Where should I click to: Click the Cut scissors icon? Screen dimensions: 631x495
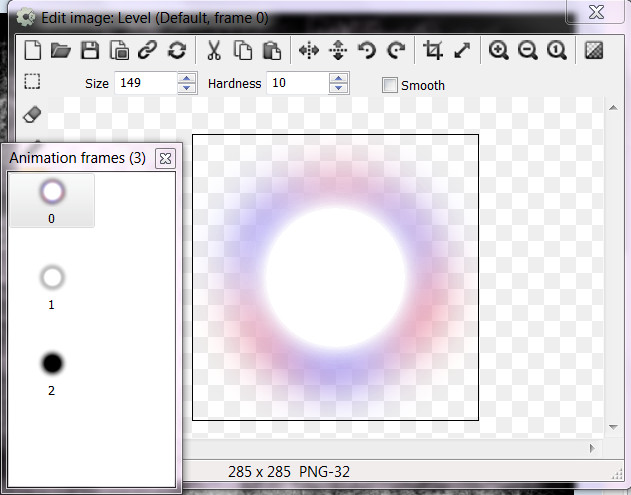[x=214, y=50]
